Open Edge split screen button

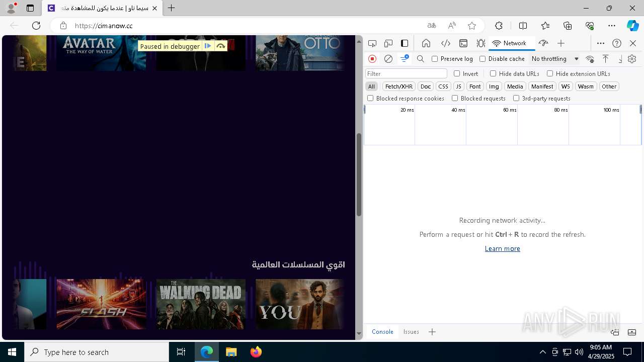click(523, 26)
